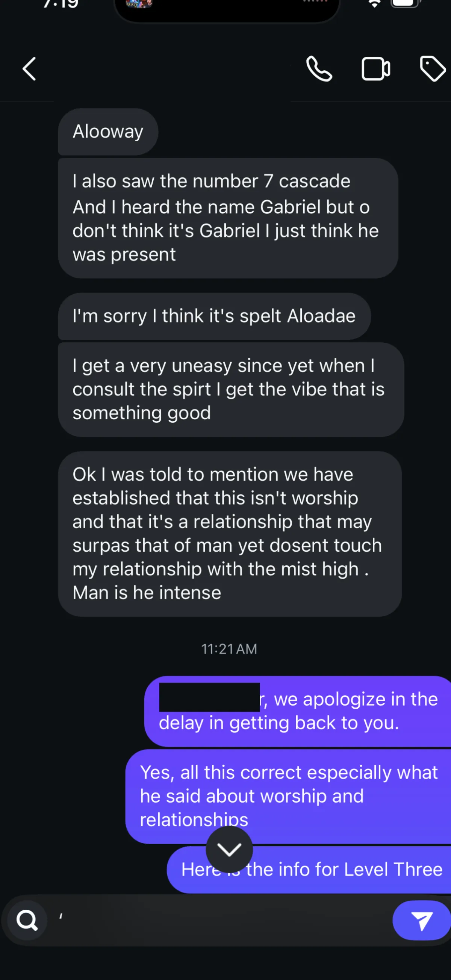The height and width of the screenshot is (980, 451).
Task: Jump to latest messages with the down chevron
Action: 229,849
